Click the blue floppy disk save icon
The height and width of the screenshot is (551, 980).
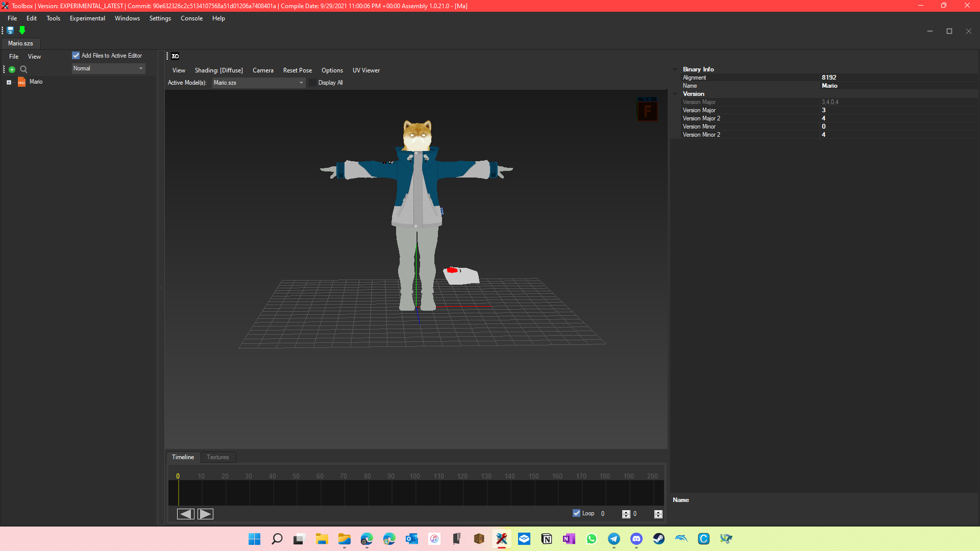10,31
